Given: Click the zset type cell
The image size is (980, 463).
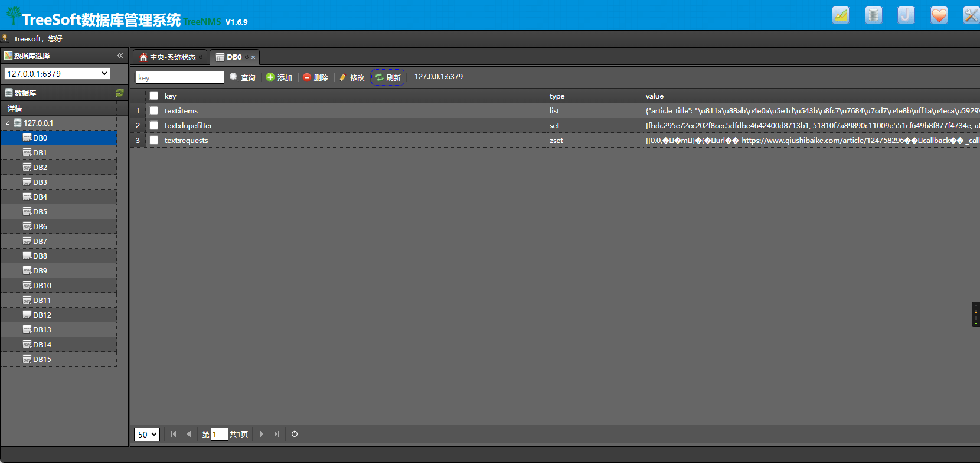Looking at the screenshot, I should click(x=595, y=140).
